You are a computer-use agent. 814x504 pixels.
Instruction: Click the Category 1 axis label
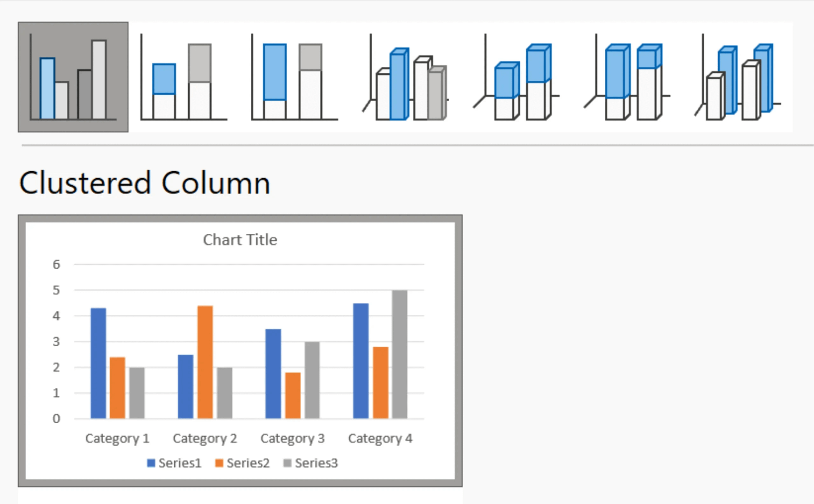coord(117,438)
